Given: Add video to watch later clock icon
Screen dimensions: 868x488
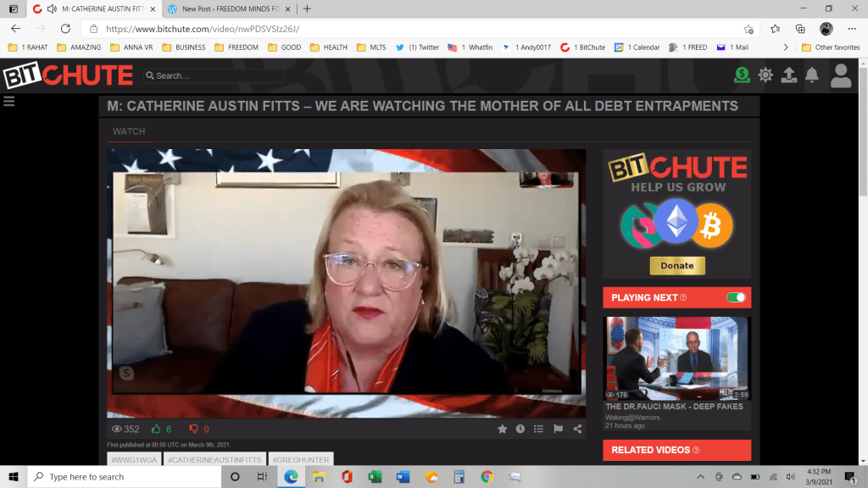Looking at the screenshot, I should pos(520,429).
